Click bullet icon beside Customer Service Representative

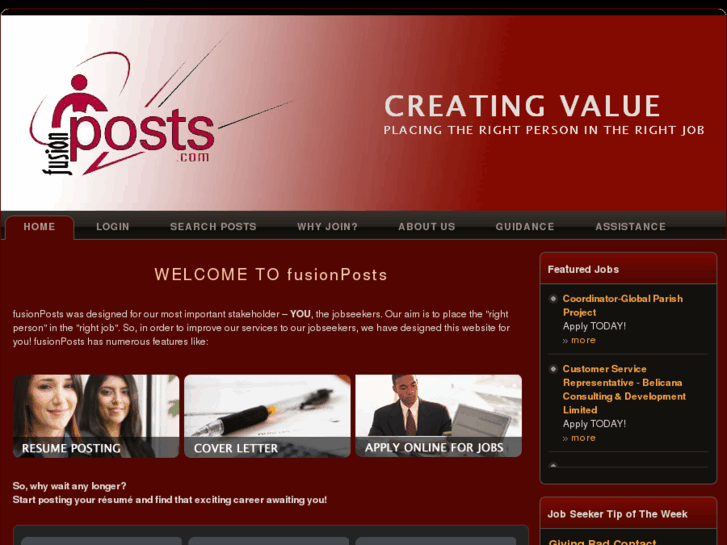pyautogui.click(x=553, y=369)
